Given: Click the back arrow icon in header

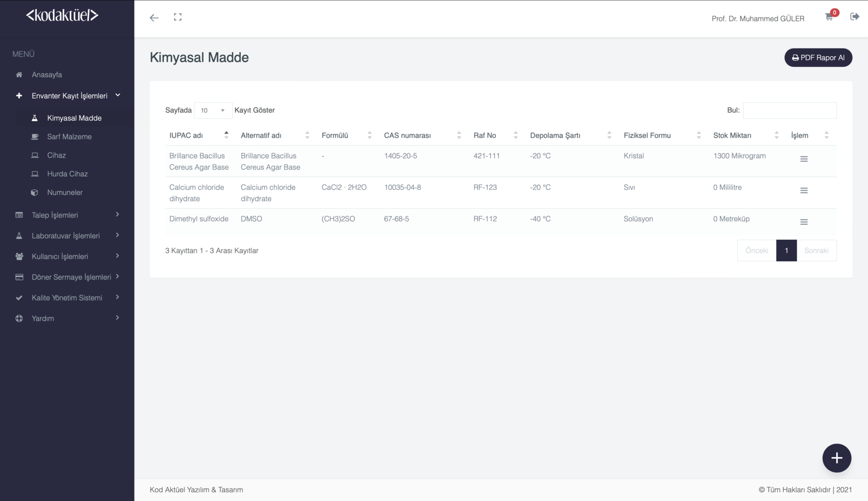Looking at the screenshot, I should tap(154, 18).
